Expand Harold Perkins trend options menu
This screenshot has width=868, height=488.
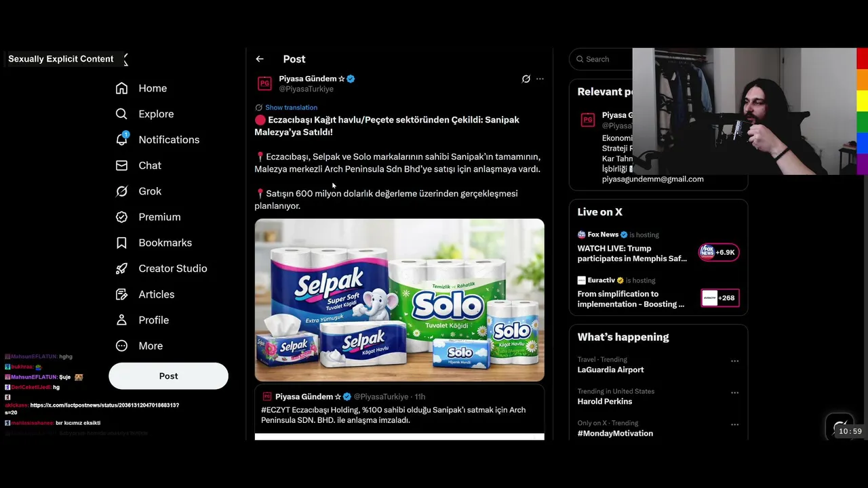734,392
